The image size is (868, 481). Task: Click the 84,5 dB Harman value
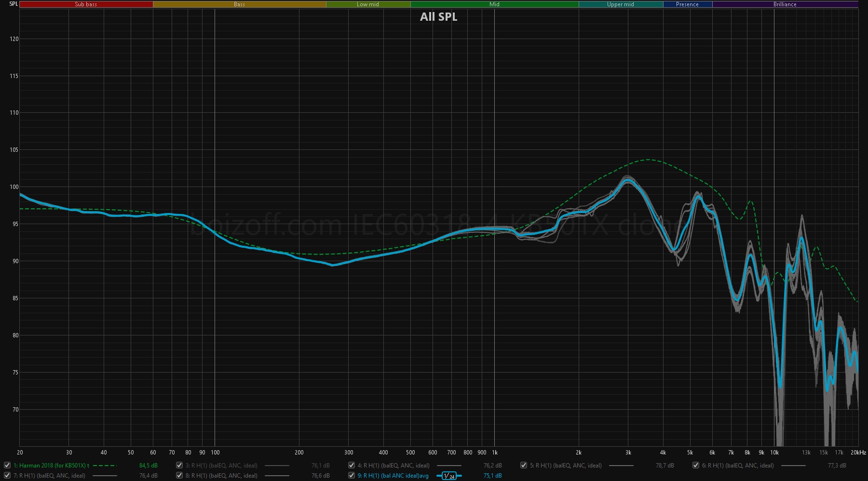149,466
